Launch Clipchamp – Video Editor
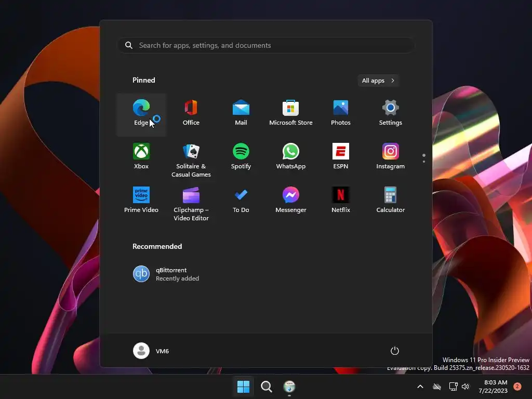The height and width of the screenshot is (399, 532). tap(191, 203)
